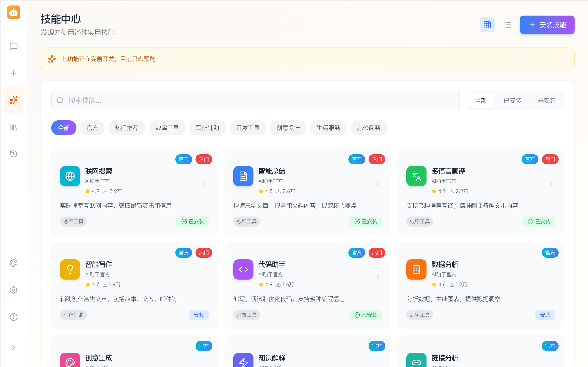Select the 全部 category pill

coord(64,128)
